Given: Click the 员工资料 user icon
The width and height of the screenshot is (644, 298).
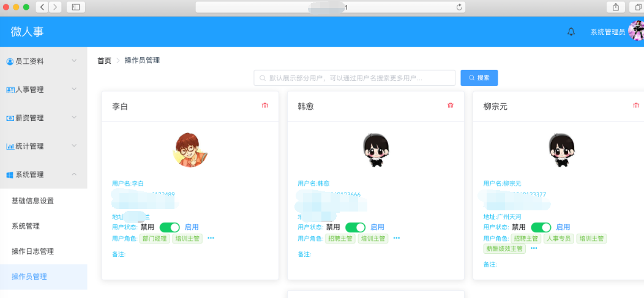Looking at the screenshot, I should coord(10,62).
